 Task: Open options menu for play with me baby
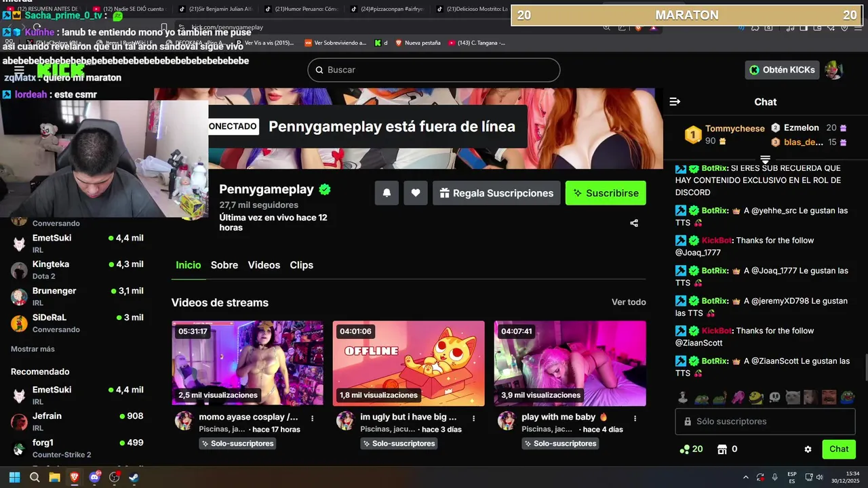tap(635, 418)
